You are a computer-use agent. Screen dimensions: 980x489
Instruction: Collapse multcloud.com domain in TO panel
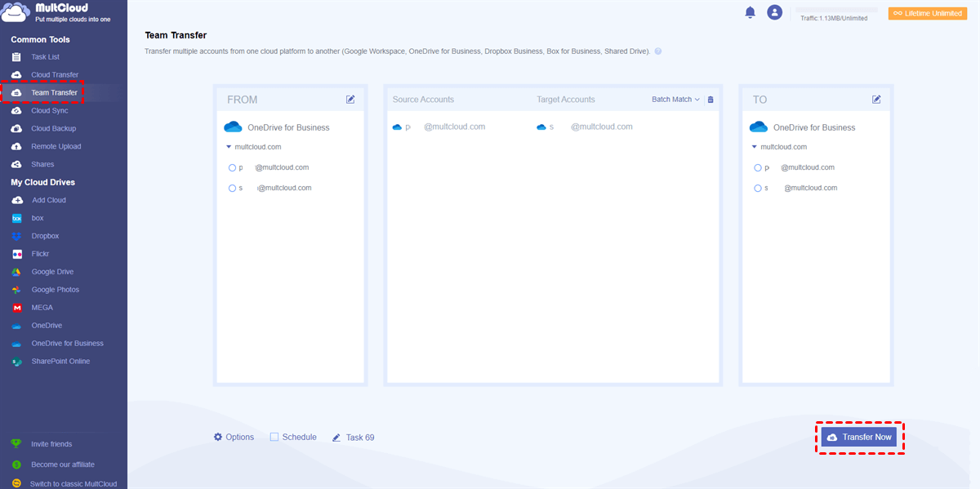click(x=755, y=147)
